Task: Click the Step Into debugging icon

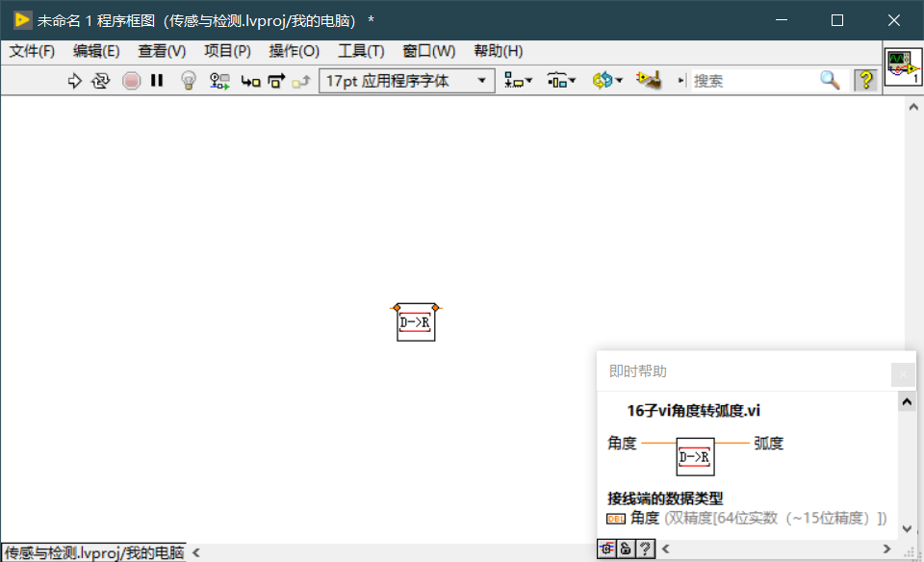Action: (x=250, y=81)
